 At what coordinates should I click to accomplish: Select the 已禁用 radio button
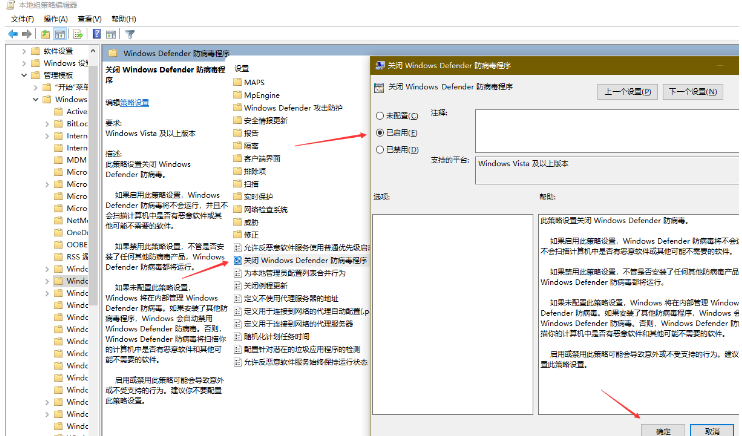380,150
